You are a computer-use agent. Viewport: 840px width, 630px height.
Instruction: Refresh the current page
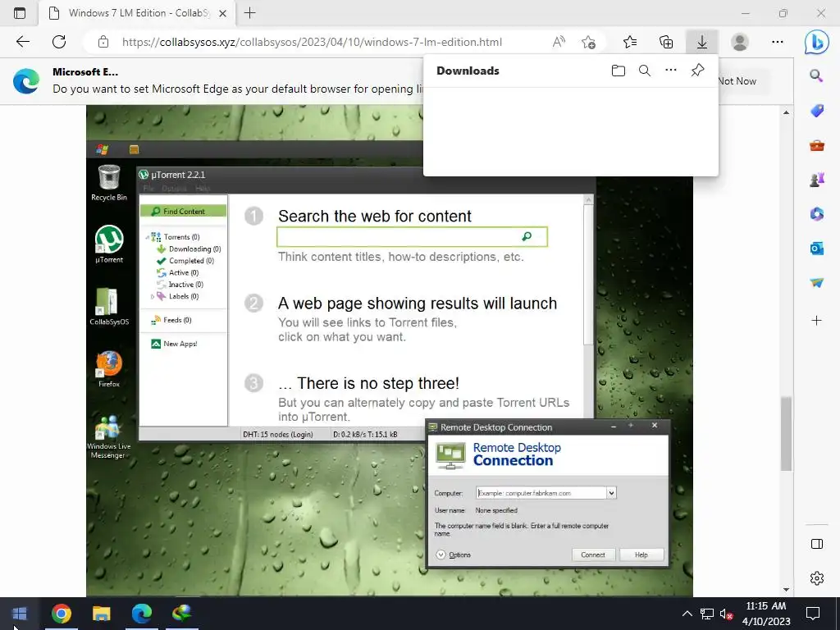point(59,42)
